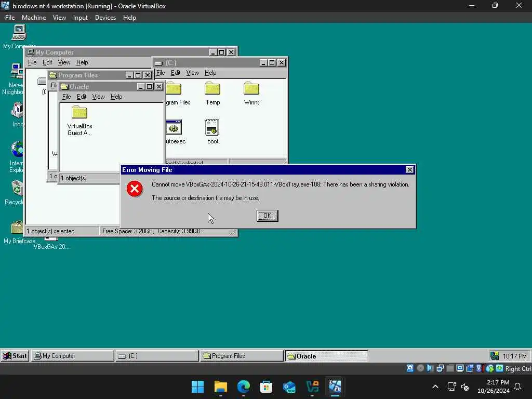
Task: Open File Explorer from host taskbar
Action: pos(220,387)
